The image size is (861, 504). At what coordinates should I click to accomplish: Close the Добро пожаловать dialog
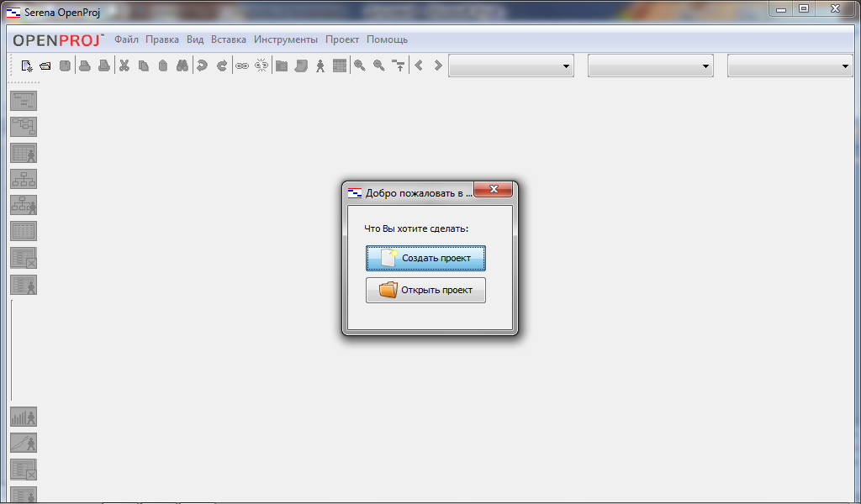pyautogui.click(x=493, y=189)
